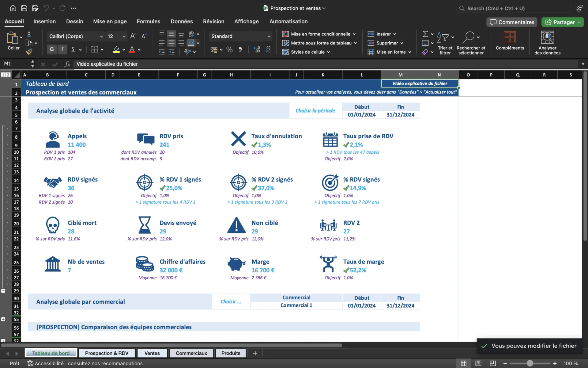Click the AutoSum sigma icon
Viewport: 588px width, 368px height.
[x=425, y=34]
